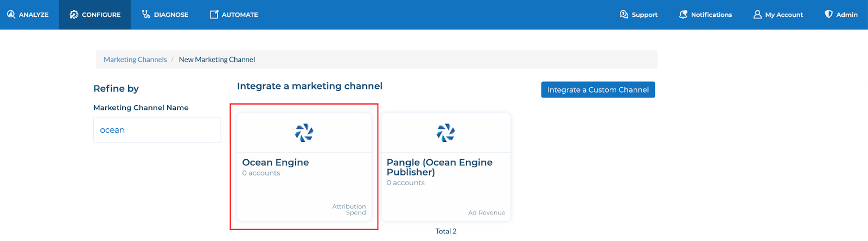Go back to Marketing Channels breadcrumb

[135, 60]
